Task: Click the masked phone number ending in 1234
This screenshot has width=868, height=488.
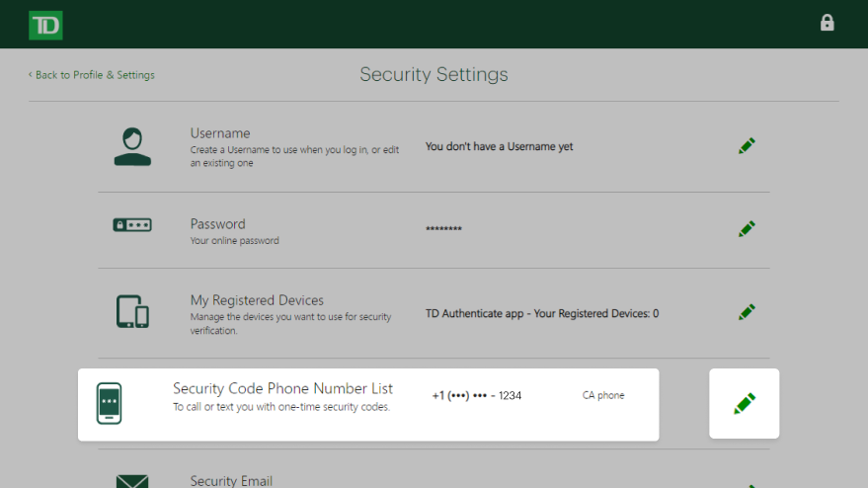Action: (x=477, y=396)
